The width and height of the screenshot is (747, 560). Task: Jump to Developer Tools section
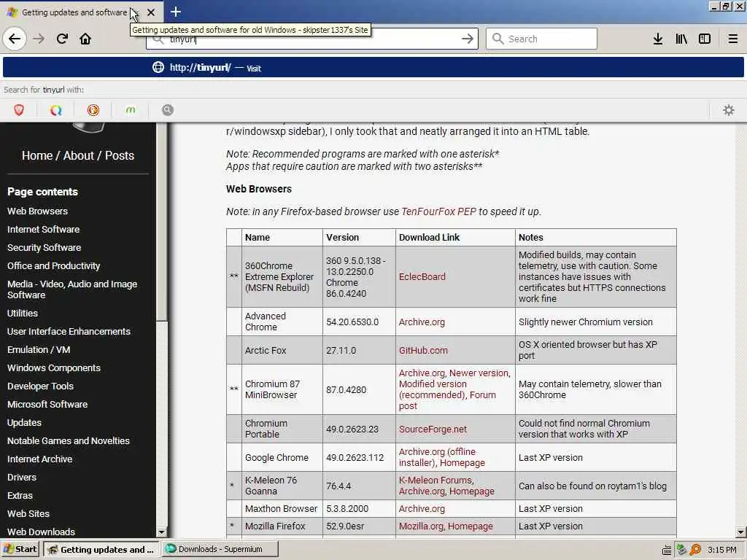pyautogui.click(x=41, y=386)
